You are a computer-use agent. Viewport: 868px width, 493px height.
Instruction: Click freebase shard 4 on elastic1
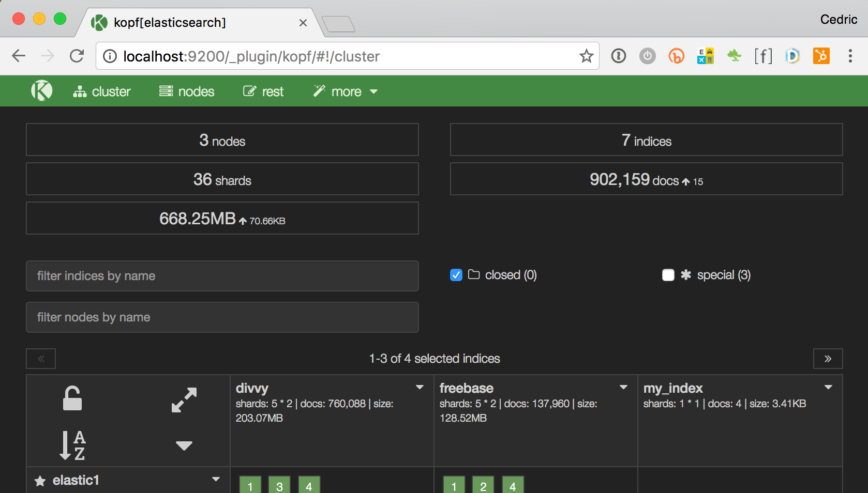coord(513,485)
